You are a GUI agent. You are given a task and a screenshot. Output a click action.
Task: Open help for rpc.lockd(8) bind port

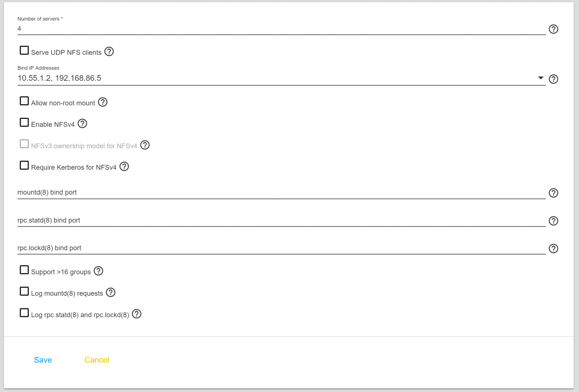pyautogui.click(x=553, y=249)
